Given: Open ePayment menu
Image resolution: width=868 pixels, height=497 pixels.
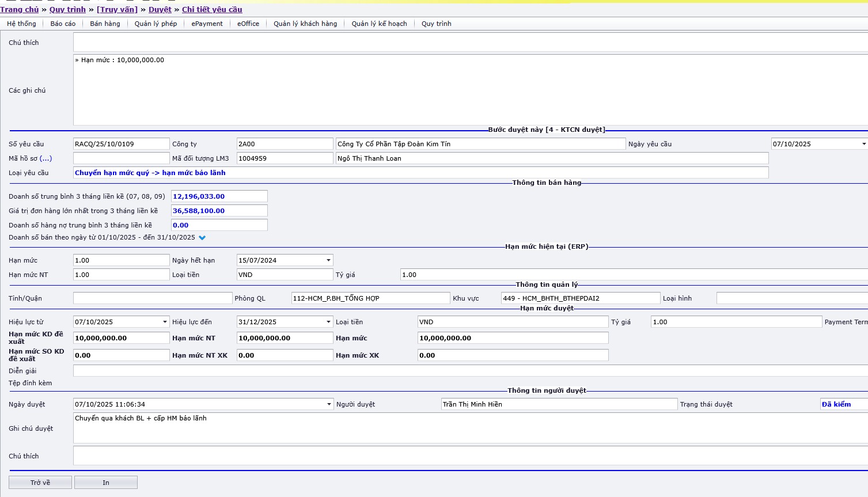Looking at the screenshot, I should tap(207, 24).
